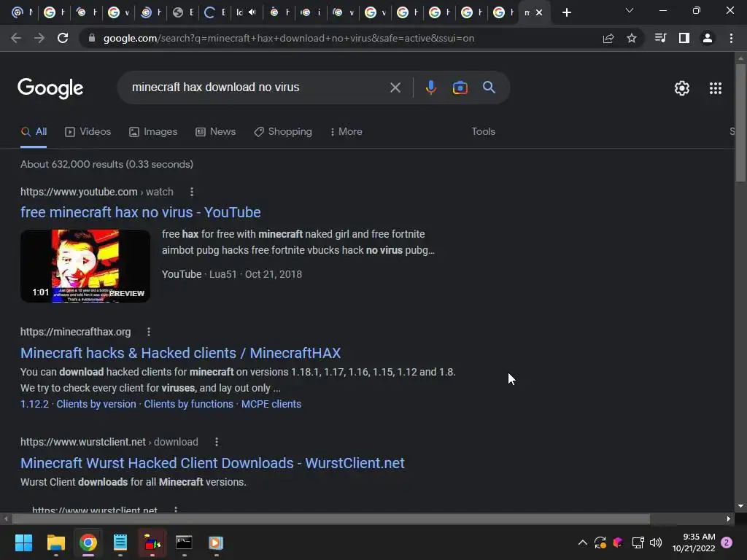The width and height of the screenshot is (747, 560).
Task: Go back to the previous page
Action: 16,38
